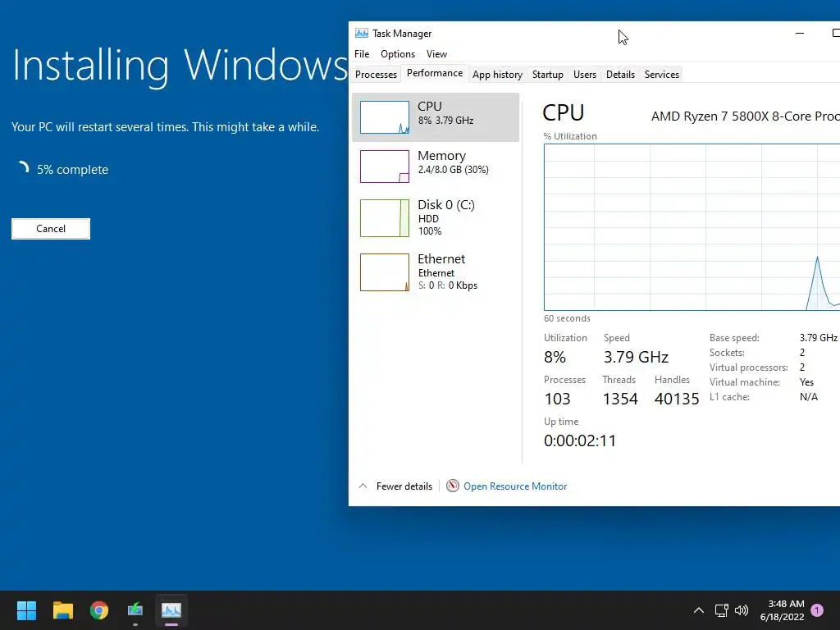Select the Disk 0 (C:) graph thumbnail

click(x=385, y=218)
